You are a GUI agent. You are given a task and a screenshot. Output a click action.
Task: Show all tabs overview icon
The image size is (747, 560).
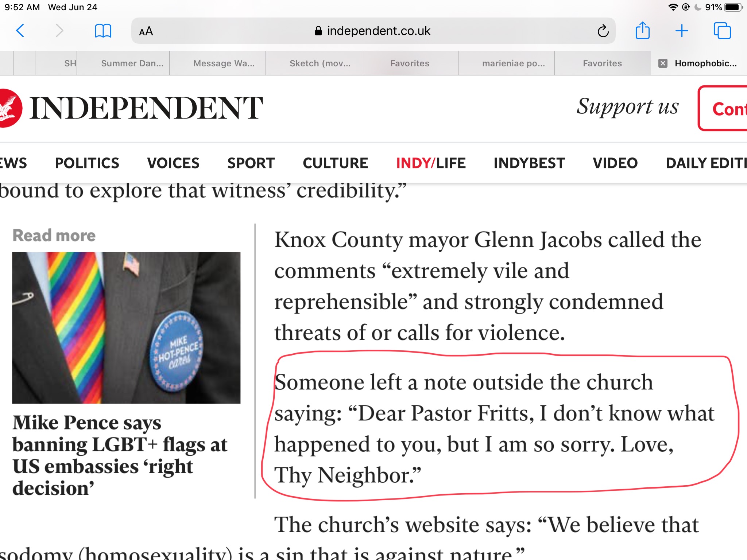coord(722,31)
